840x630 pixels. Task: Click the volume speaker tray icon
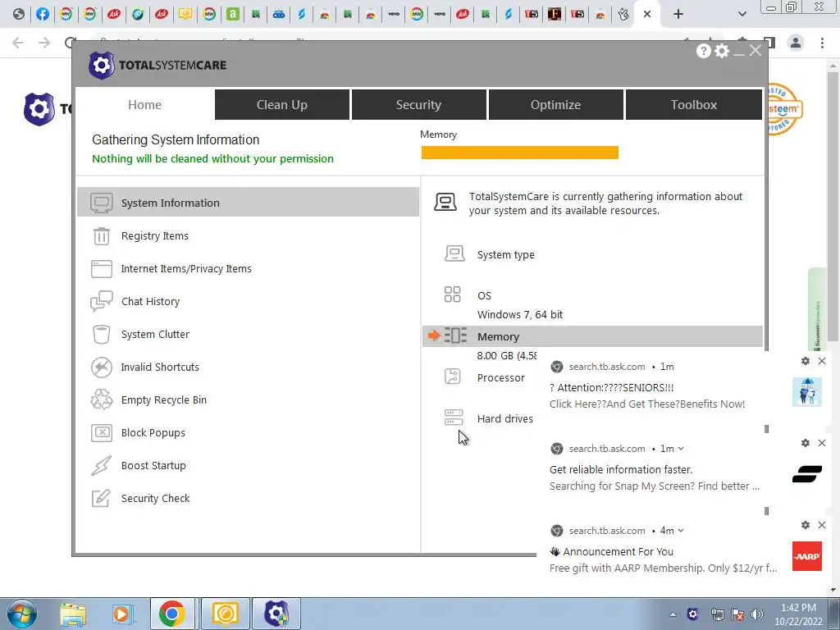757,614
